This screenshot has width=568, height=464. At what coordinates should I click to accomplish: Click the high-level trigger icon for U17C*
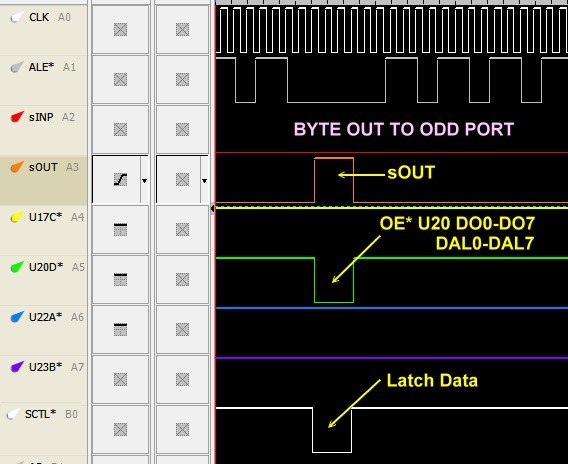tap(120, 230)
